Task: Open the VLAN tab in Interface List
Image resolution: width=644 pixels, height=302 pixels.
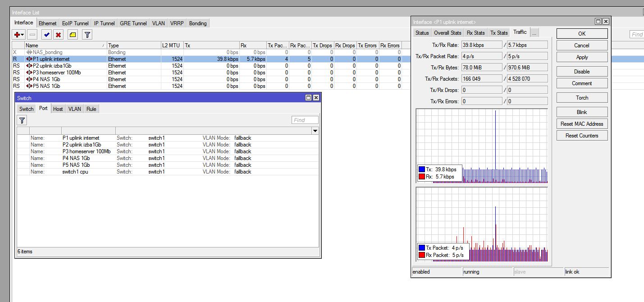Action: [x=159, y=23]
